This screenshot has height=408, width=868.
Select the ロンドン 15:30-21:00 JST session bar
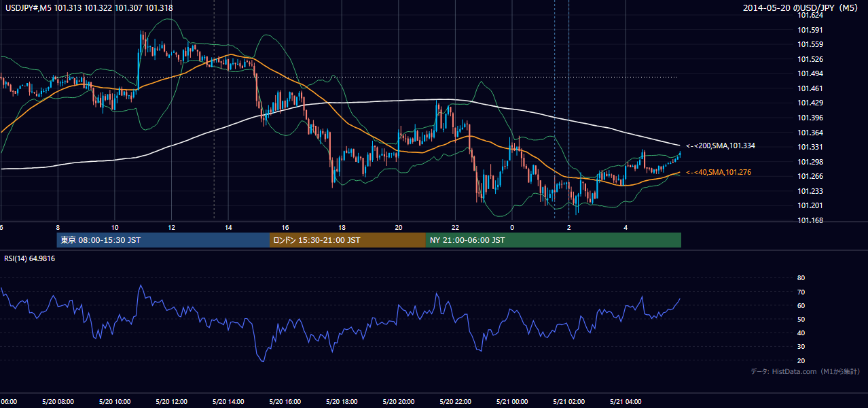tap(348, 240)
